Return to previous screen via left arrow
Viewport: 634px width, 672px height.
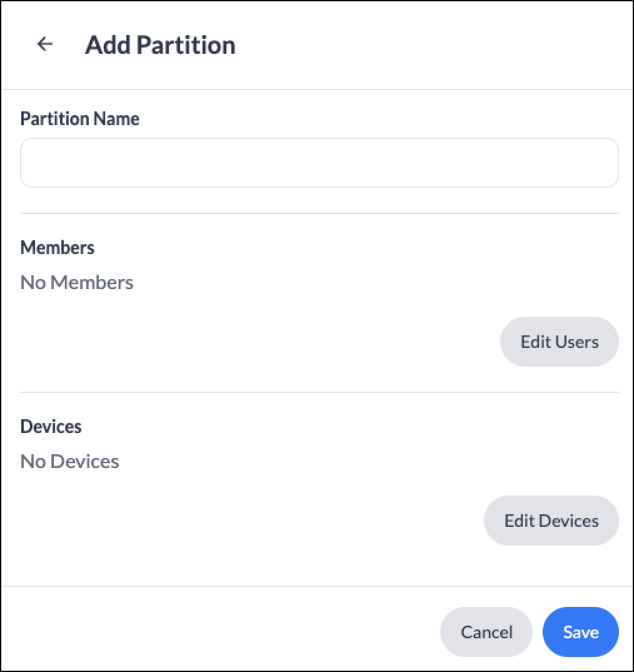click(44, 44)
